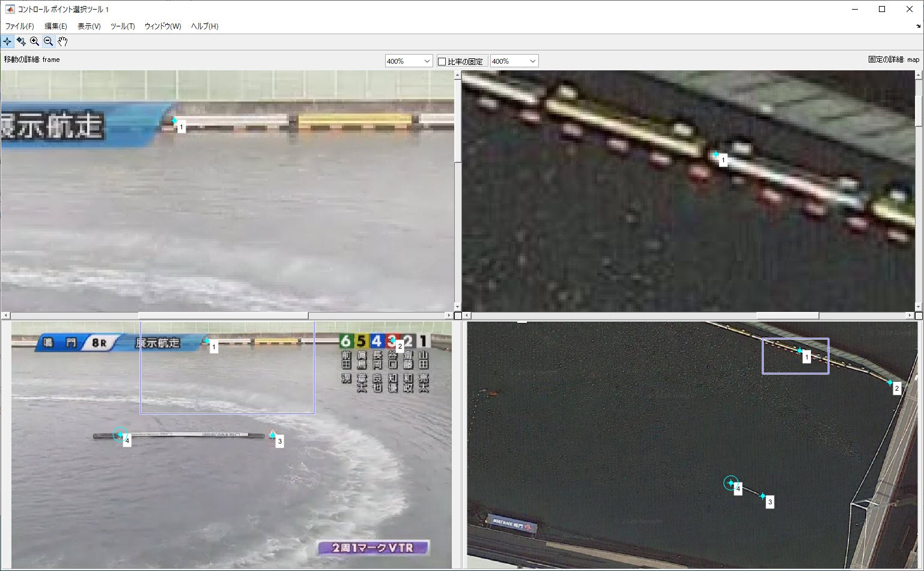
Task: Click map detail vertical scrollbar up arrow
Action: pyautogui.click(x=918, y=75)
